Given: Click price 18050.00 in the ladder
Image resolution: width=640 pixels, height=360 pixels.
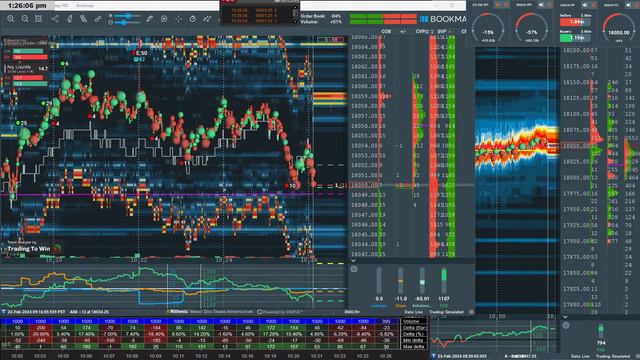Looking at the screenshot, I should (364, 185).
